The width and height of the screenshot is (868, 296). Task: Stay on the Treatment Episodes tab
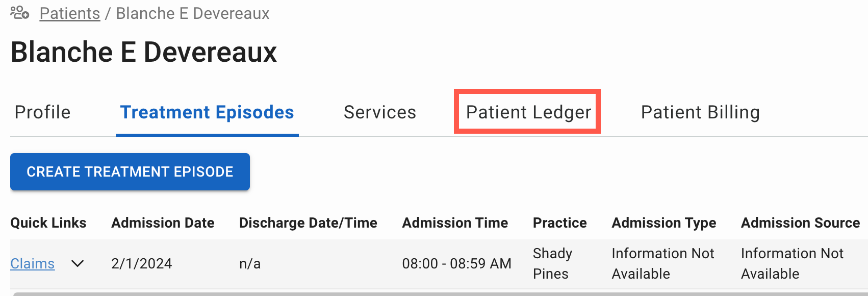[207, 112]
